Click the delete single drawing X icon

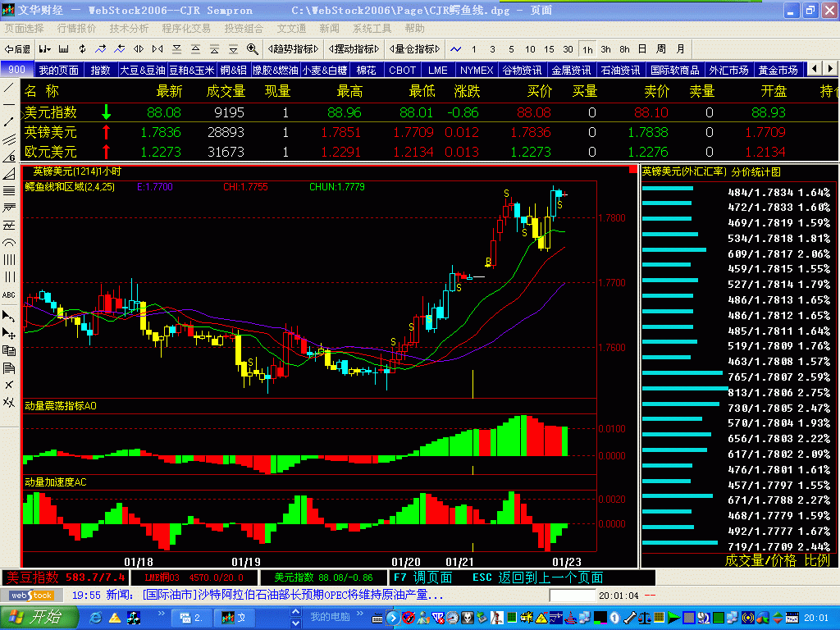(x=9, y=385)
